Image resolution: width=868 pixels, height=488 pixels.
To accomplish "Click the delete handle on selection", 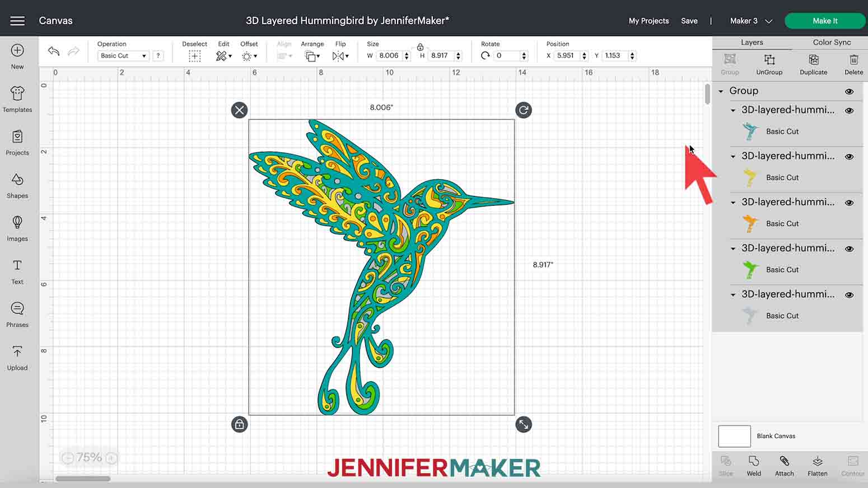I will pyautogui.click(x=239, y=110).
